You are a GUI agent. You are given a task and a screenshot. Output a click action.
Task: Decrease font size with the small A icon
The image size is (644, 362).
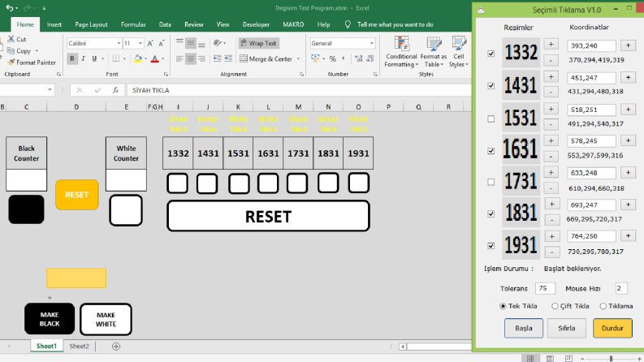(x=162, y=43)
